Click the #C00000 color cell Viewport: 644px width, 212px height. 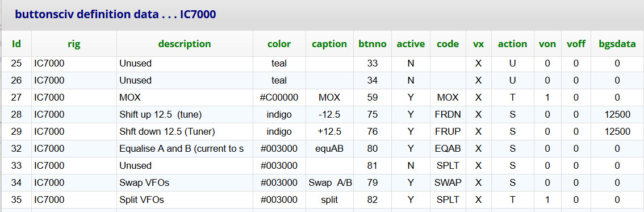(279, 98)
